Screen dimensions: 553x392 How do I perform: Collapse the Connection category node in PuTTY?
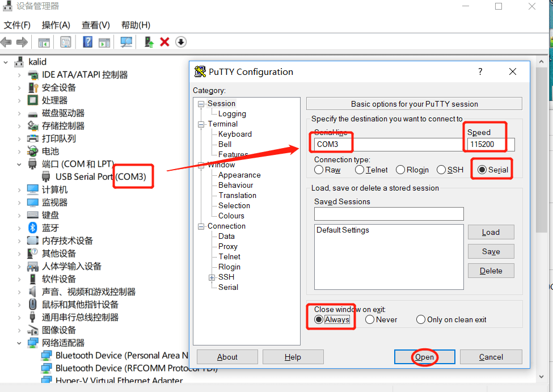pos(201,226)
